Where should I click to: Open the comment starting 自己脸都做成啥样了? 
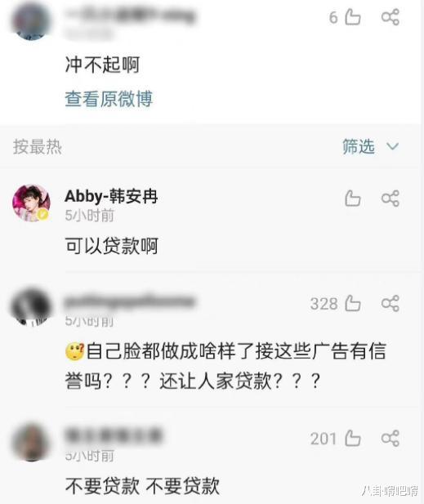point(225,366)
